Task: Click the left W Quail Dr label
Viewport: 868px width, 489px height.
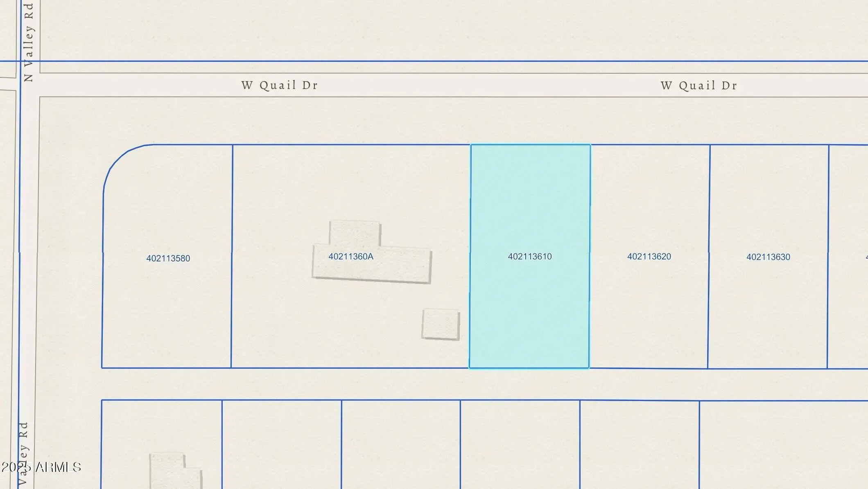Action: 280,85
